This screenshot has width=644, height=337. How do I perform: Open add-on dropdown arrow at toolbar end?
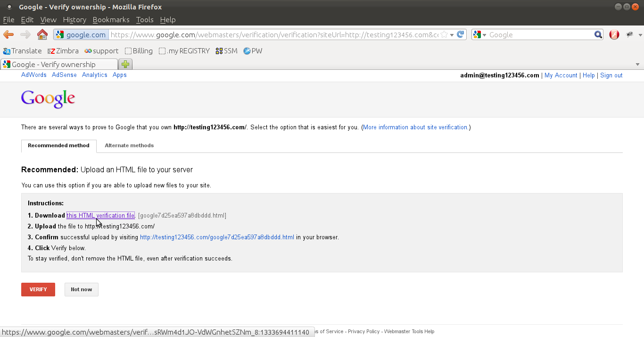tap(640, 35)
